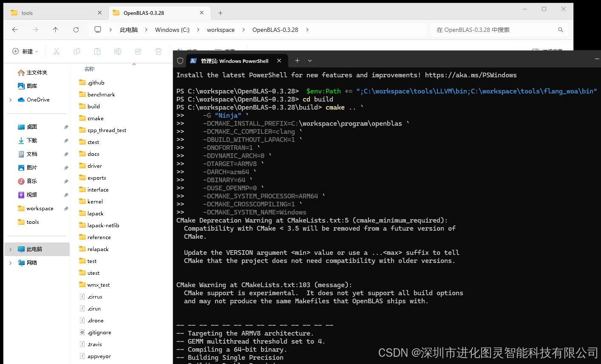Image resolution: width=601 pixels, height=364 pixels.
Task: Click the 名称 column header
Action: click(x=89, y=69)
